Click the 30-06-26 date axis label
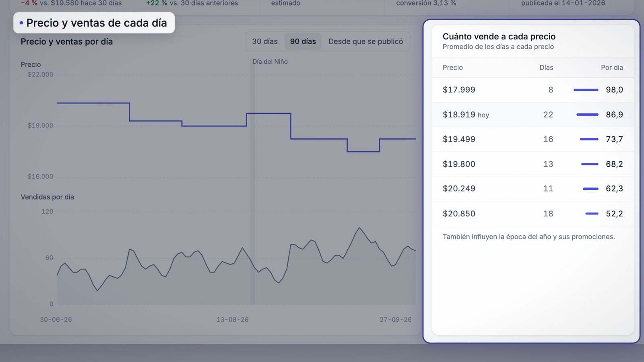This screenshot has height=362, width=644. click(x=56, y=319)
